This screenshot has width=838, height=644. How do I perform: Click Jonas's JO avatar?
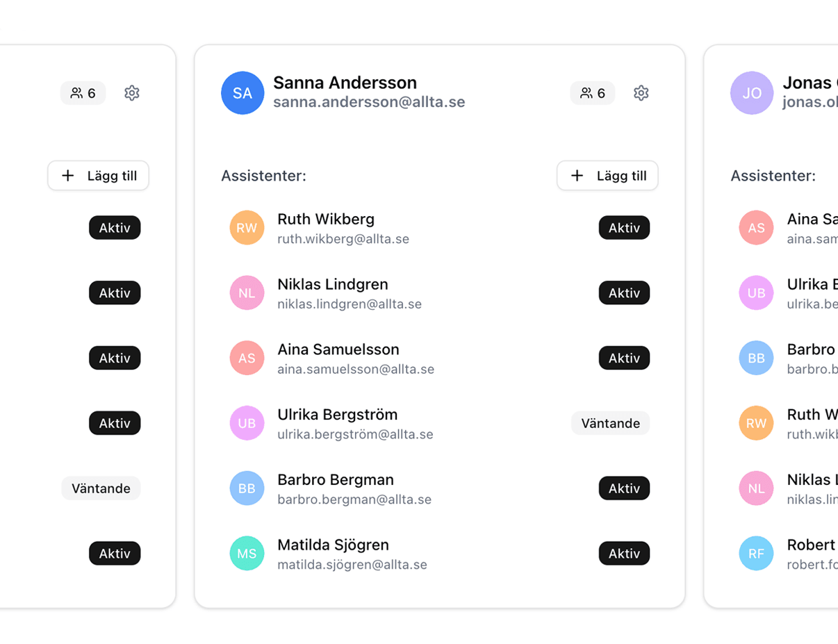coord(752,93)
